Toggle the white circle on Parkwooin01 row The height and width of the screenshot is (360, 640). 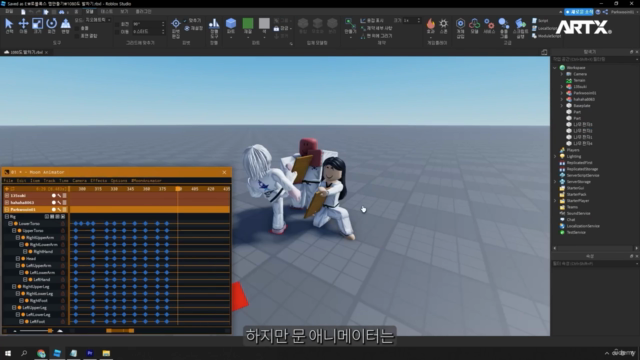point(53,209)
